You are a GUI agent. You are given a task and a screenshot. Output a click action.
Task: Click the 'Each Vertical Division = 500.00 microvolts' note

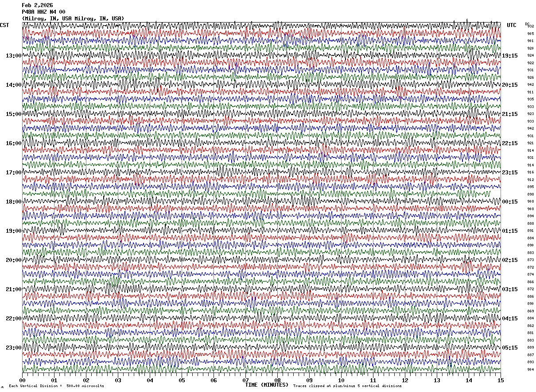click(x=56, y=386)
